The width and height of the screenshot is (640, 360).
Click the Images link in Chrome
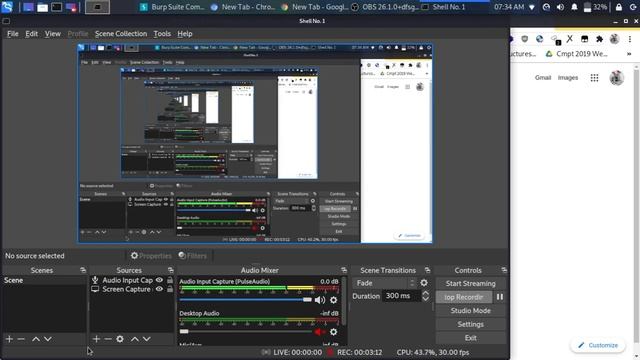tap(568, 78)
